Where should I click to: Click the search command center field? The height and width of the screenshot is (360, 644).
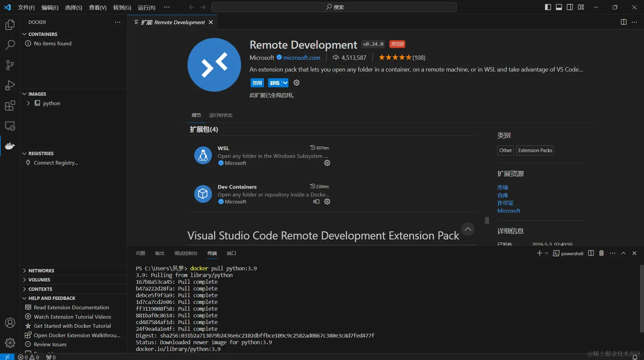click(x=334, y=7)
